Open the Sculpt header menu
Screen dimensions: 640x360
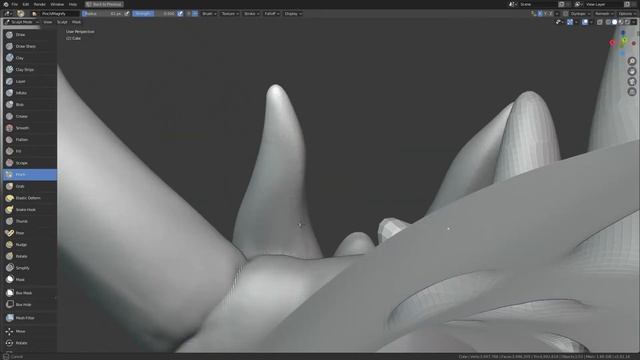click(x=62, y=22)
